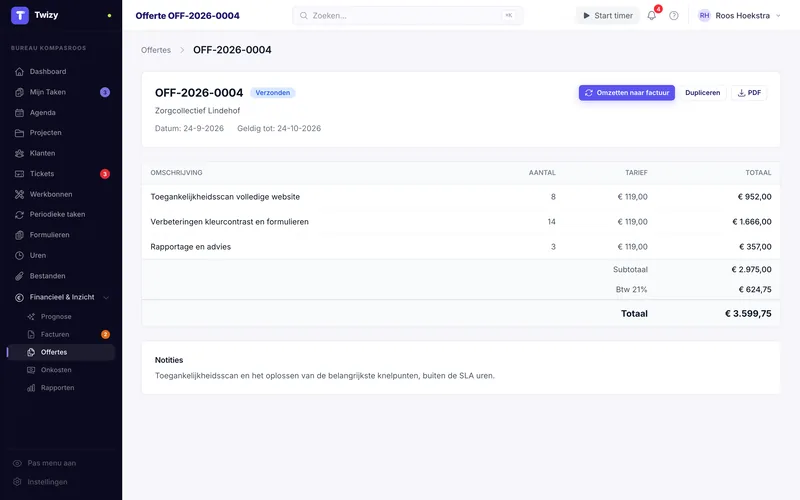This screenshot has height=500, width=800.
Task: Click the Facturen document icon
Action: pos(31,335)
